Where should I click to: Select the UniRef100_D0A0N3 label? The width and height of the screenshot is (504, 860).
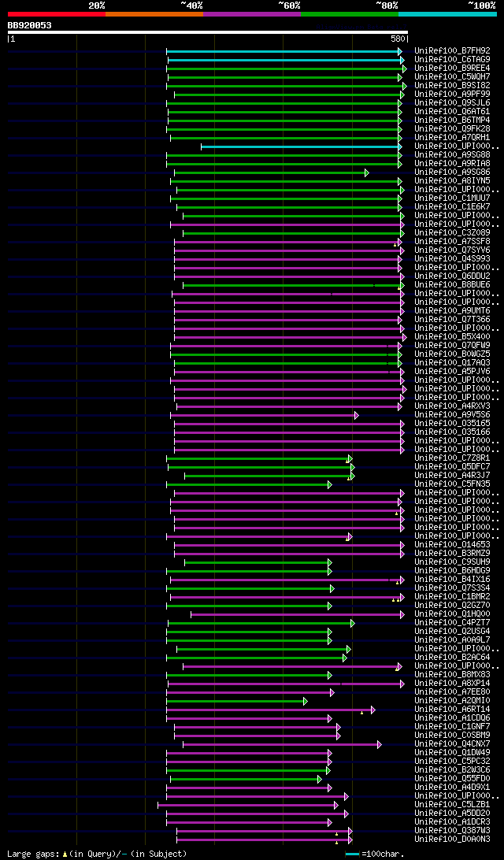click(x=453, y=840)
